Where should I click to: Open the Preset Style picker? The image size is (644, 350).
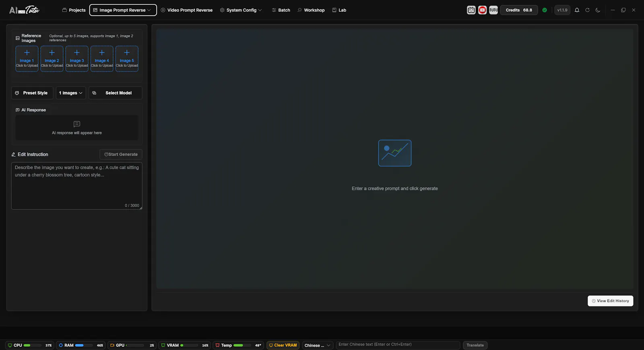[x=32, y=93]
